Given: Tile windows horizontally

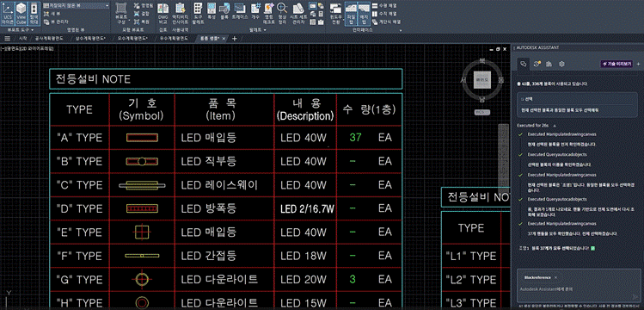Looking at the screenshot, I should pos(384,6).
